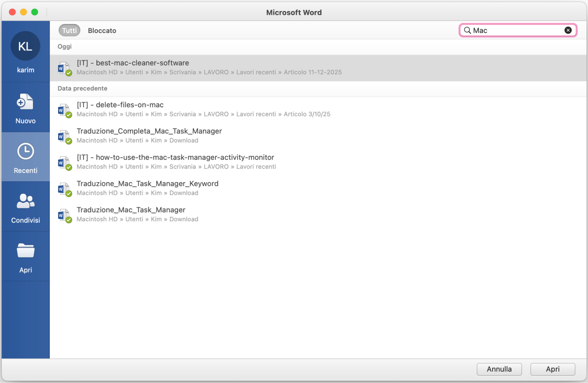Screen dimensions: 588x383
Task: Select file [IT] - delete-files-on-mac
Action: pos(318,109)
